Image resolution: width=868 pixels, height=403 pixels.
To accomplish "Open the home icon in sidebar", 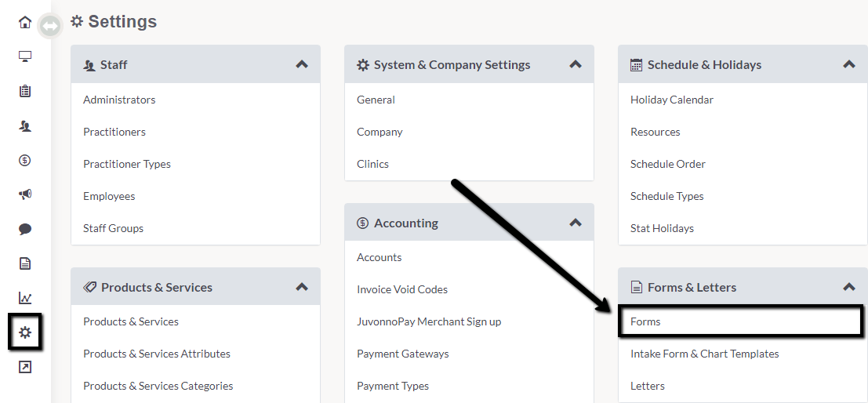I will 25,22.
